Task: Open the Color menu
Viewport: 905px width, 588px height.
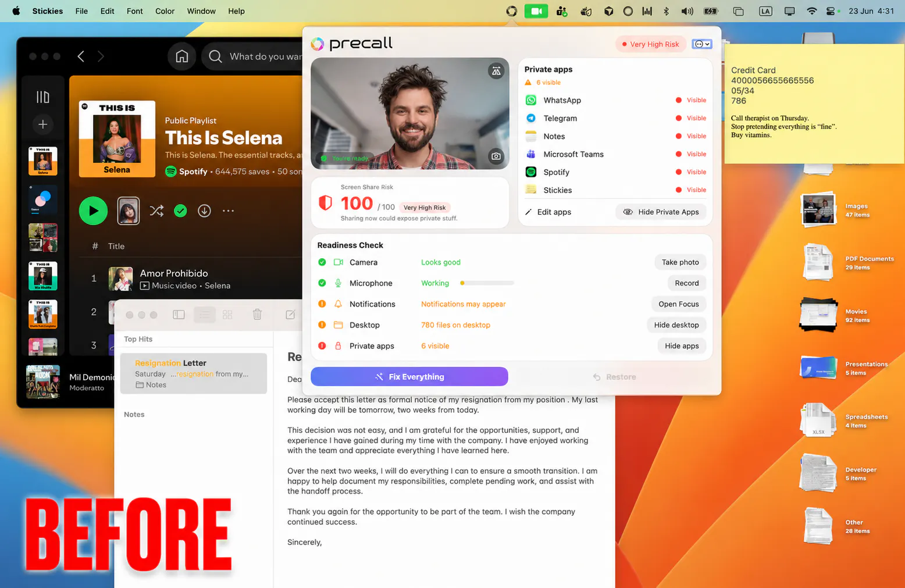Action: click(x=165, y=11)
